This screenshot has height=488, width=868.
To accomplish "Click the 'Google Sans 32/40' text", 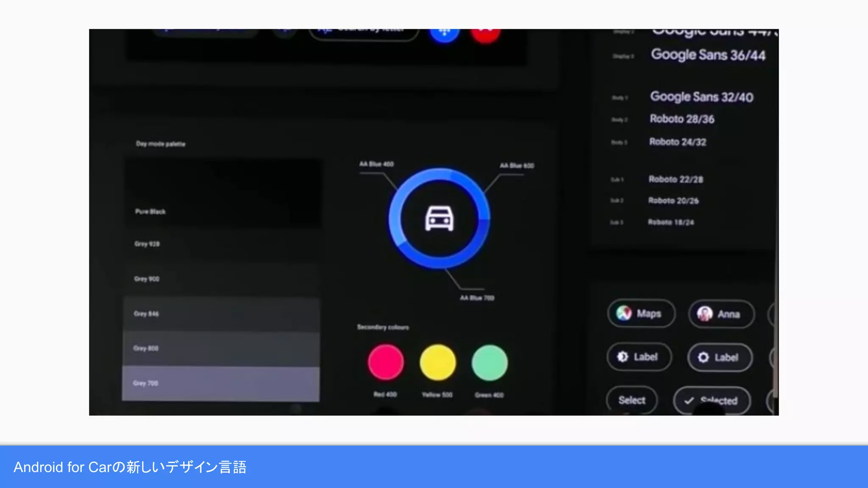I will pos(702,97).
